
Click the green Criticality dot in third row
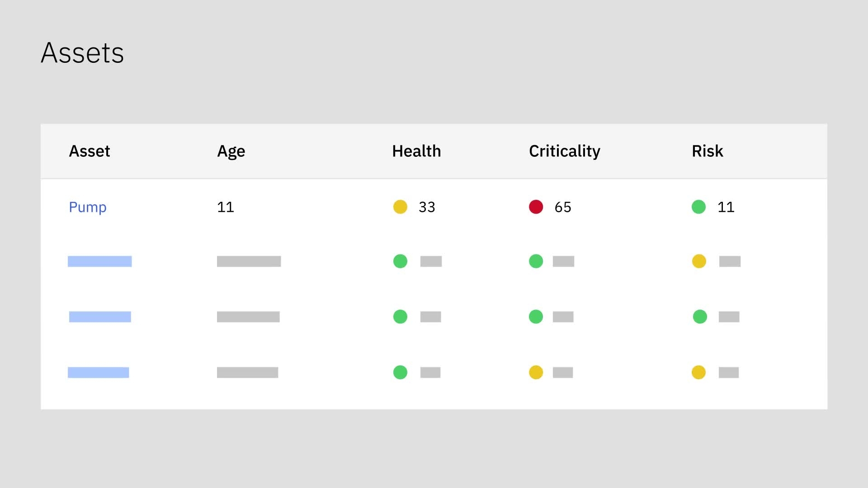(x=536, y=317)
